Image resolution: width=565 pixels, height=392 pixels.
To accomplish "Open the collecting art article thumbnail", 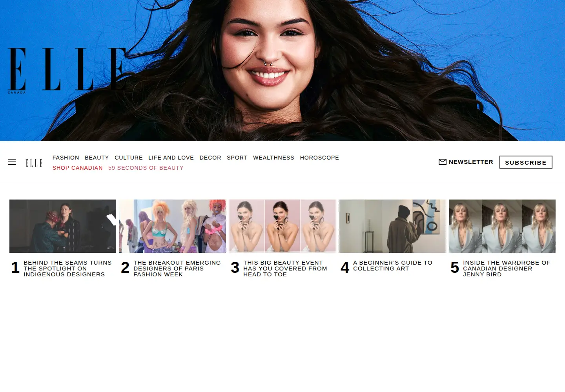I will coord(392,226).
